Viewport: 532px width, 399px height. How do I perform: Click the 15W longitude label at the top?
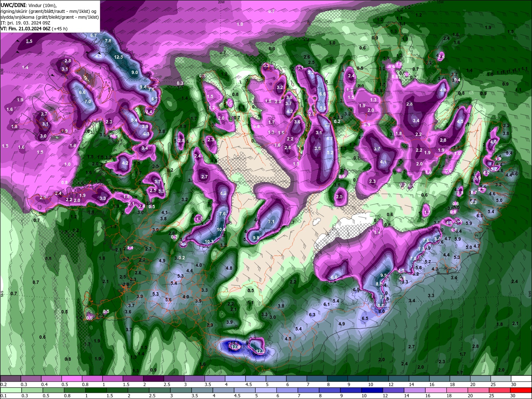[440, 2]
